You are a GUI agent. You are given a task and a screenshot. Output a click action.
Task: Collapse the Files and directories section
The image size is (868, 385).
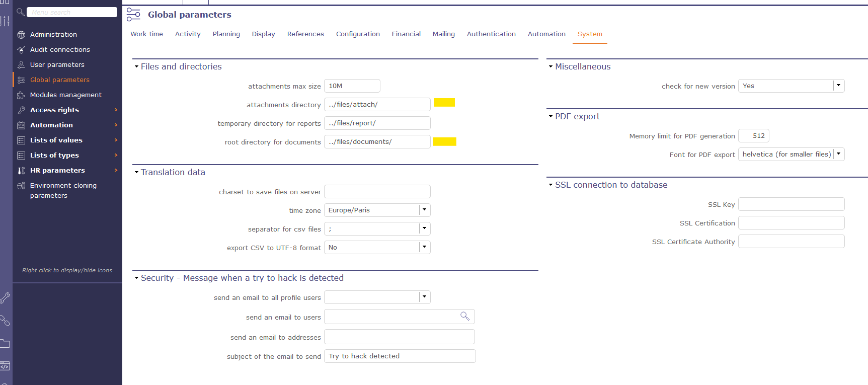click(136, 66)
